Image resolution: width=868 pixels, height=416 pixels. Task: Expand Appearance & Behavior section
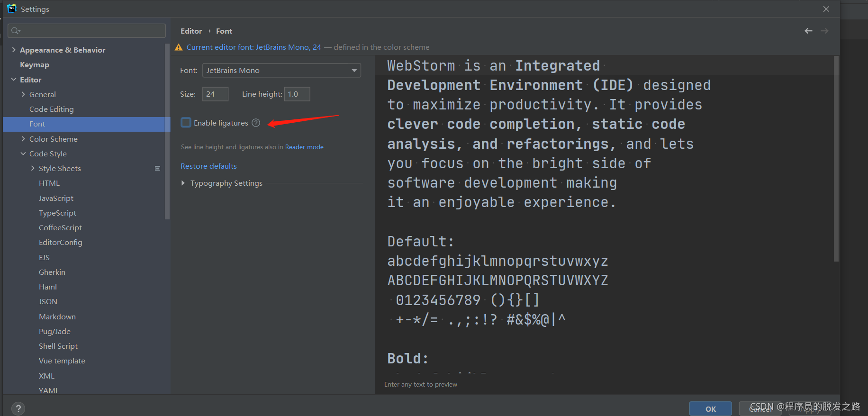click(14, 50)
